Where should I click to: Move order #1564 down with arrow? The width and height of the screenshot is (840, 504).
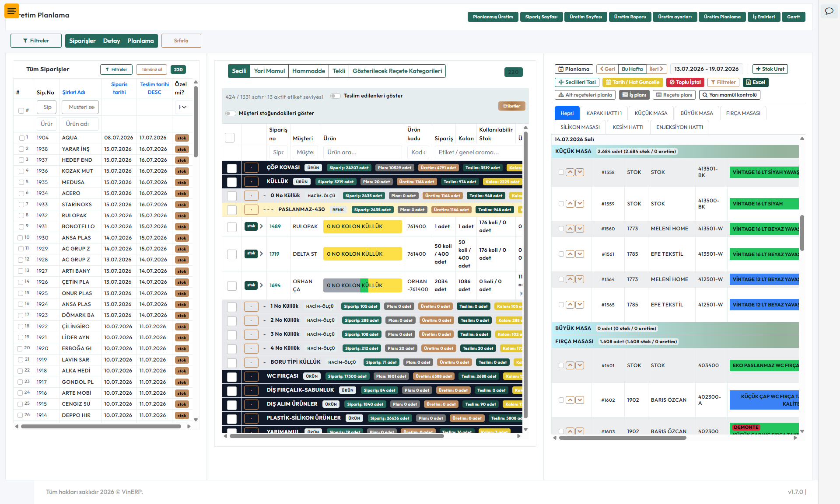[580, 279]
